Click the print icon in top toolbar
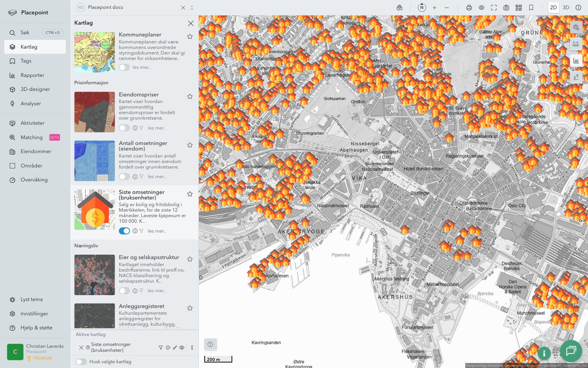 click(x=469, y=8)
